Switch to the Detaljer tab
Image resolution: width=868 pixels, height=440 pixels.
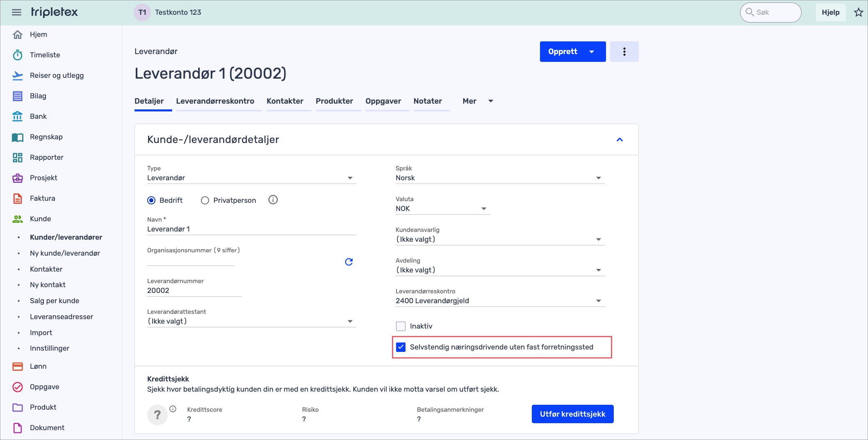[149, 101]
